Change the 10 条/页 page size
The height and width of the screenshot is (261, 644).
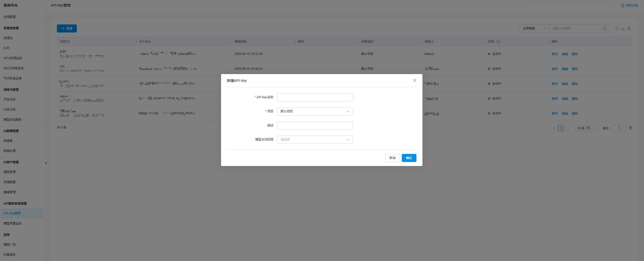(x=586, y=128)
